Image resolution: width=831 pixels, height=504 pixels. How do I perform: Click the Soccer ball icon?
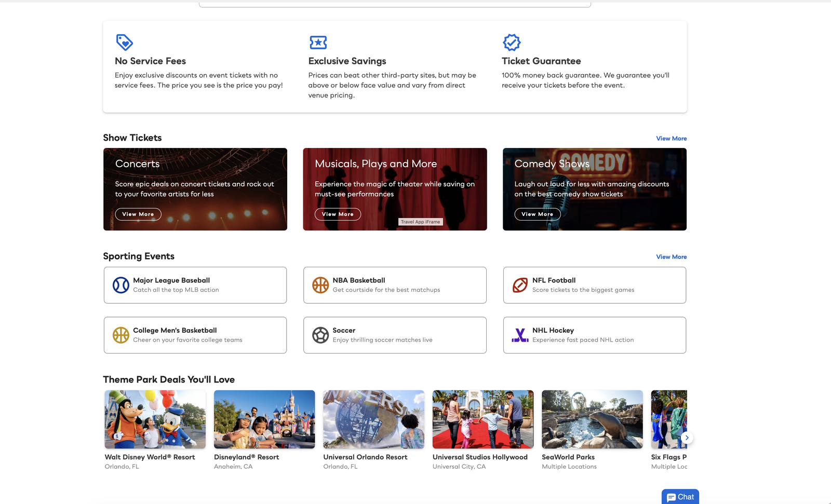pos(320,335)
